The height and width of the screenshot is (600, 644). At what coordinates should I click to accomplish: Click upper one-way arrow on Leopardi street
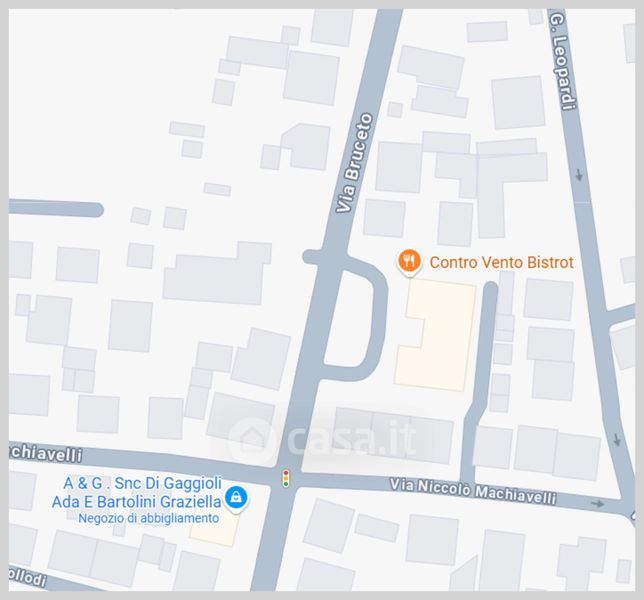(579, 175)
